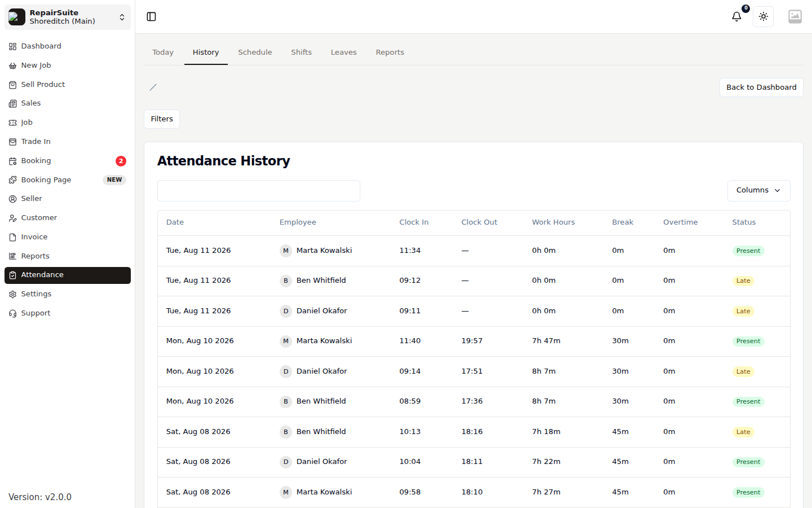Switch to the Reports tab

point(390,52)
